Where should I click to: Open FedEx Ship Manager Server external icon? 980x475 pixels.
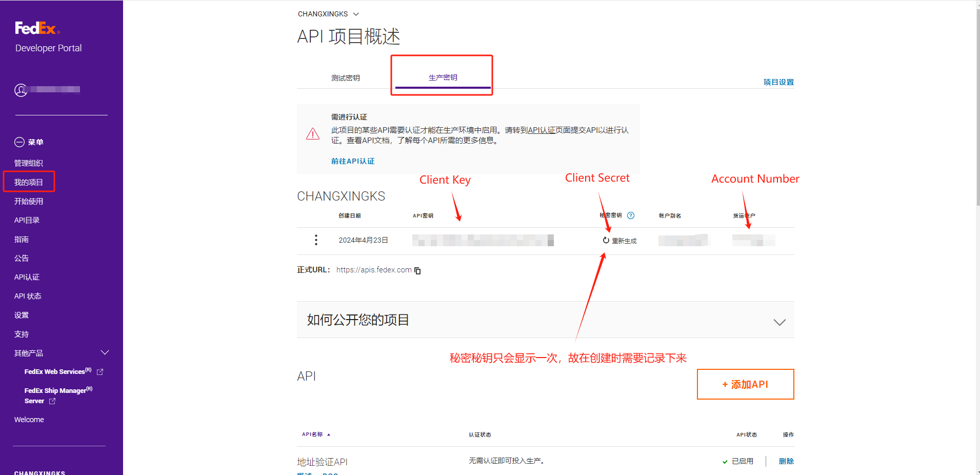[52, 401]
